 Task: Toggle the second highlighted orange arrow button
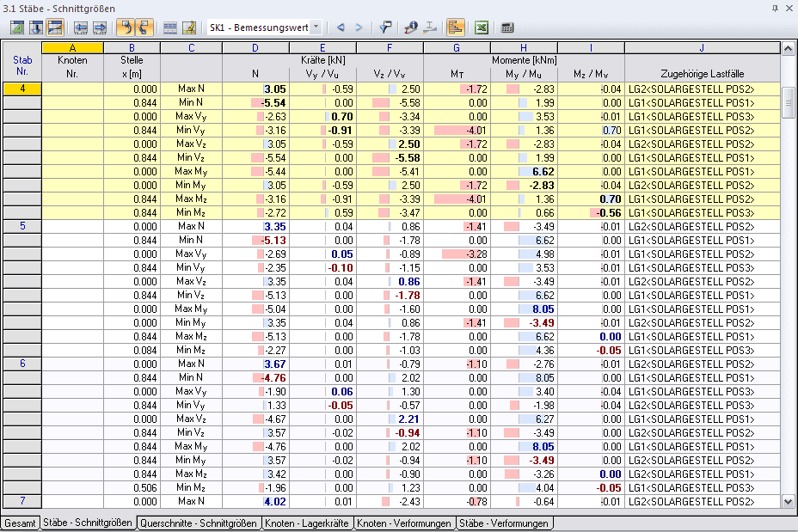tap(144, 28)
